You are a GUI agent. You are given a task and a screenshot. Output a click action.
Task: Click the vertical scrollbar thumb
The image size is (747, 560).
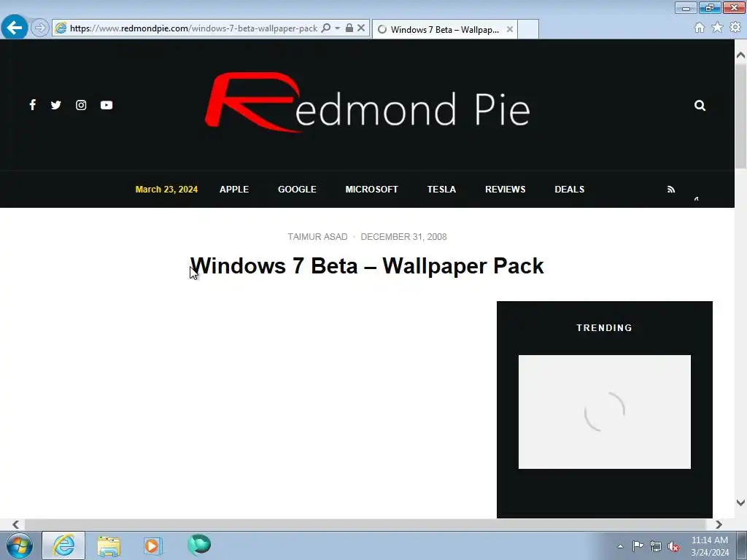pyautogui.click(x=740, y=117)
